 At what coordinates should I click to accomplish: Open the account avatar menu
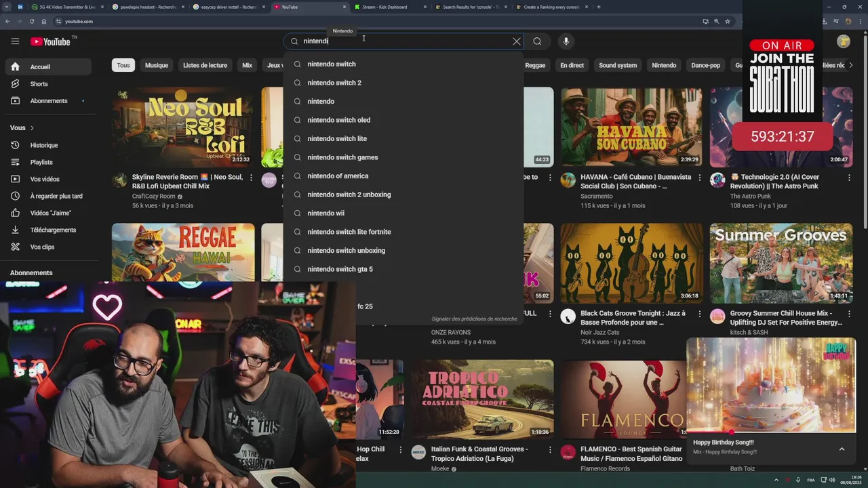pyautogui.click(x=843, y=41)
